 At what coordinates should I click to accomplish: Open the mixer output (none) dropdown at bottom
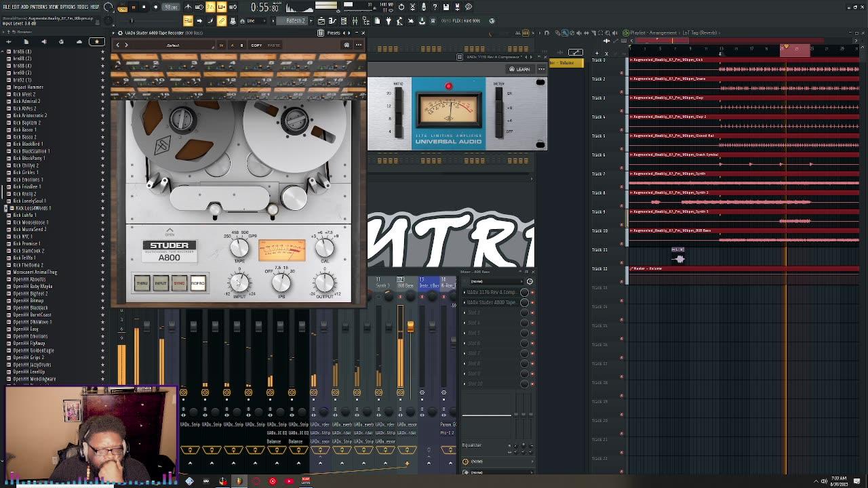[496, 472]
